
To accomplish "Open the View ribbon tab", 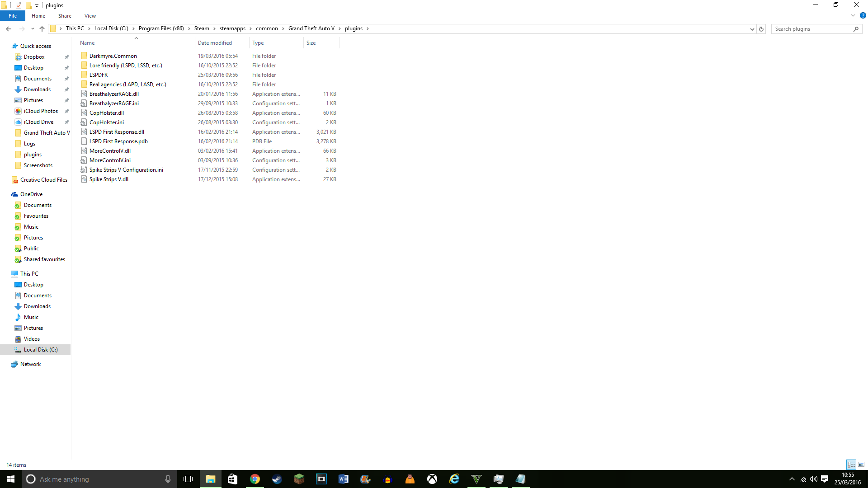I will tap(90, 16).
